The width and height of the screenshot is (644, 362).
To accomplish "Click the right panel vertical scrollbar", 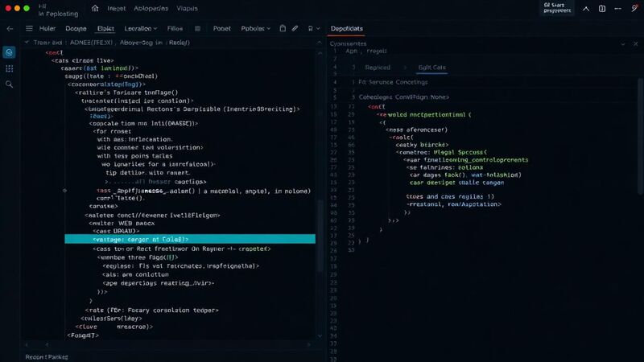I will (641, 135).
